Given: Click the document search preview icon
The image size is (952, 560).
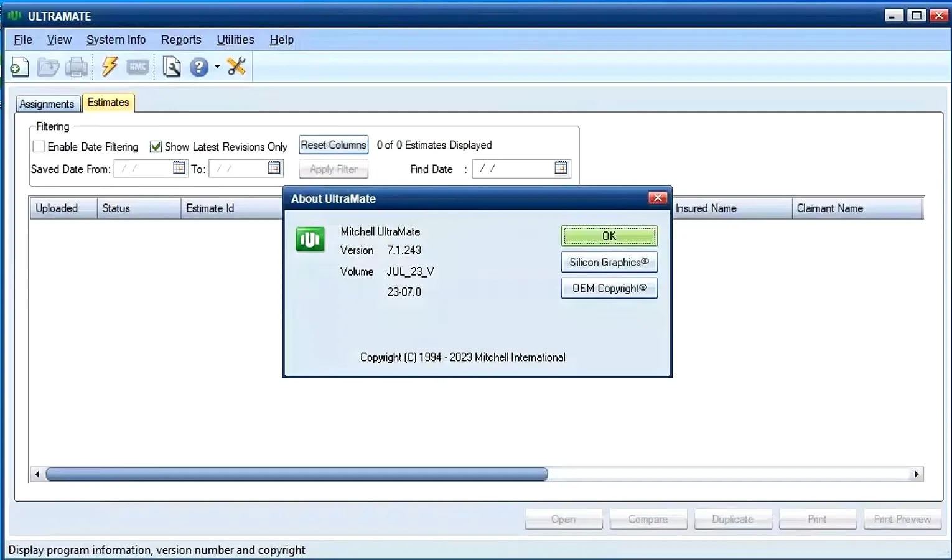Looking at the screenshot, I should pos(172,67).
